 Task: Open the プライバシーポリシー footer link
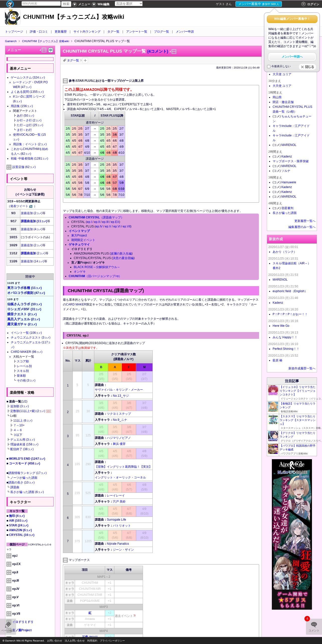pyautogui.click(x=112, y=640)
